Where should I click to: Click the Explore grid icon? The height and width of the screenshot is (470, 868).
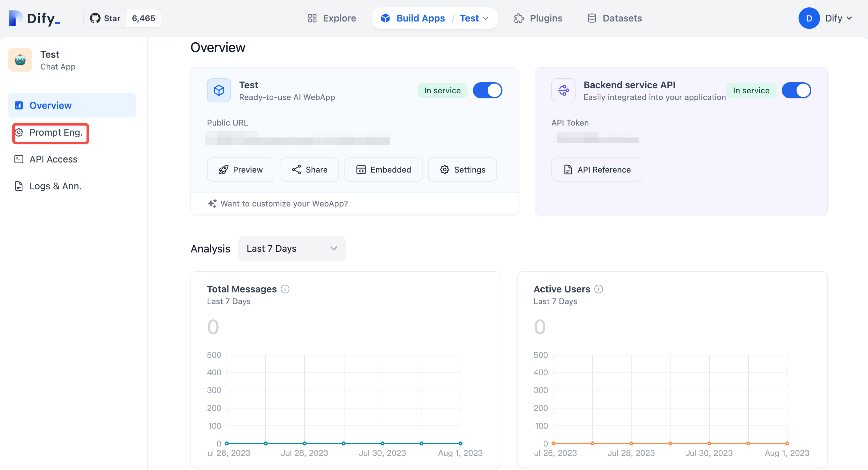pos(312,18)
